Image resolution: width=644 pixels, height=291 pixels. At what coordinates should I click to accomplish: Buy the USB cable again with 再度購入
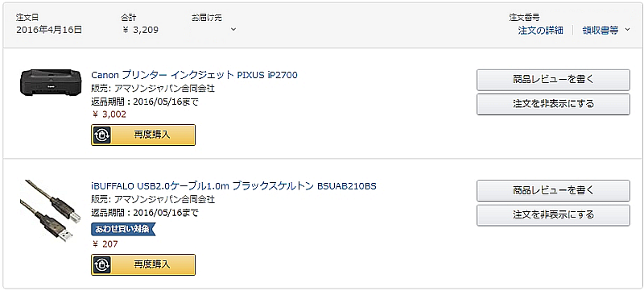[x=143, y=264]
